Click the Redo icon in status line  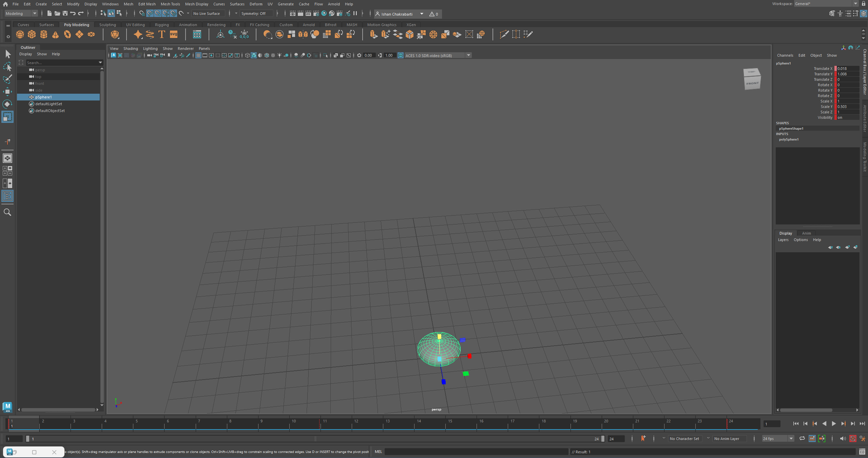click(81, 14)
